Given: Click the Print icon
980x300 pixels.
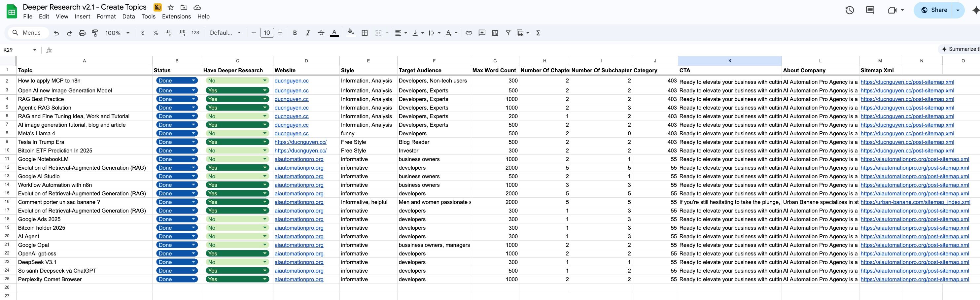Looking at the screenshot, I should (x=82, y=33).
